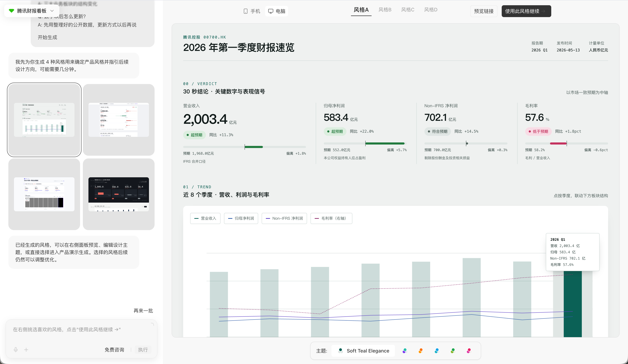Select the 风格A tab
This screenshot has height=364, width=628.
361,10
